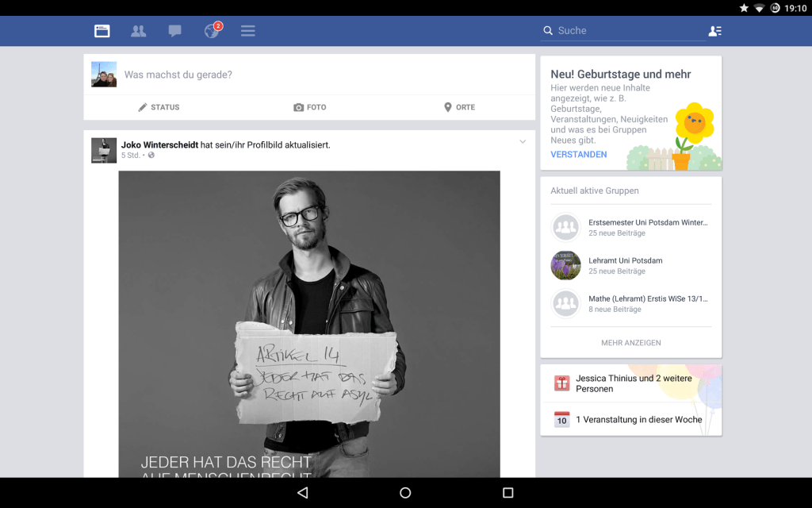812x508 pixels.
Task: Select the STATUS composer option
Action: [159, 107]
